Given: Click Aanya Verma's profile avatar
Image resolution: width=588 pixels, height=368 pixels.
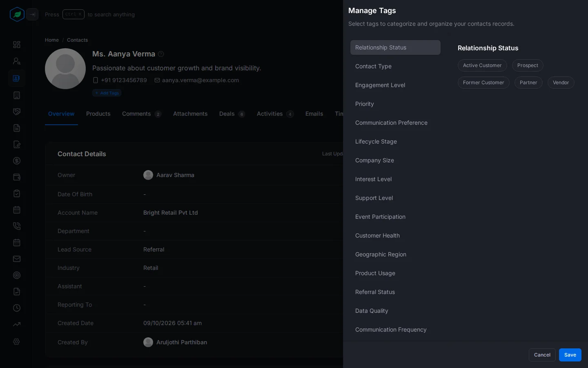Looking at the screenshot, I should 65,69.
